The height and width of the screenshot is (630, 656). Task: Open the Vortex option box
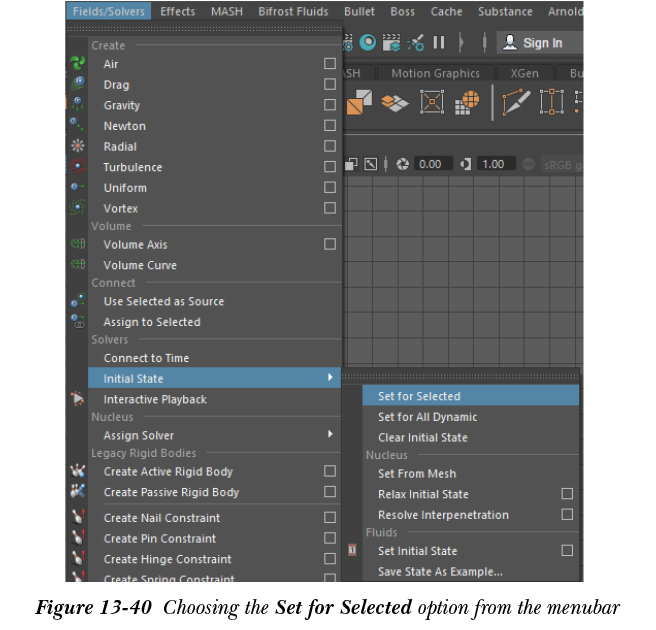point(329,208)
